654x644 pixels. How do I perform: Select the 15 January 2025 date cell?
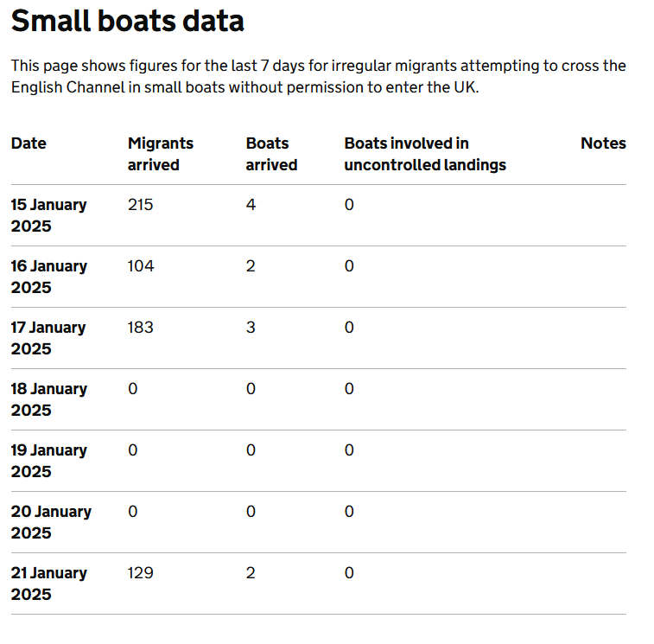coord(48,215)
